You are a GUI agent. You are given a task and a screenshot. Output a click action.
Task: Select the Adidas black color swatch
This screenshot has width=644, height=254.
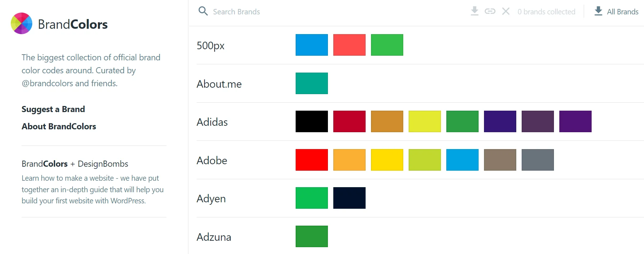click(x=311, y=121)
